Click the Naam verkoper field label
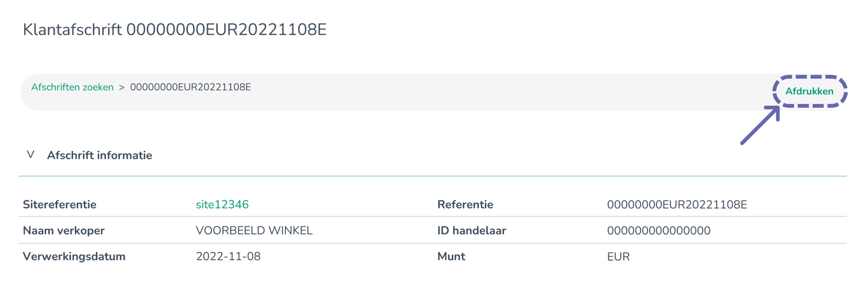Viewport: 868px width, 295px height. coord(64,231)
